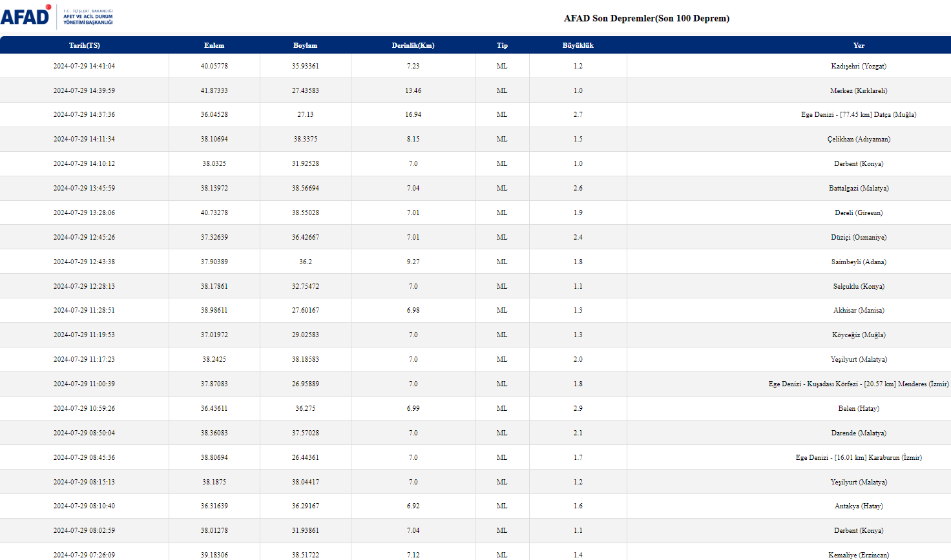Select location Selçuklu (Konya)
The height and width of the screenshot is (560, 951).
tap(859, 286)
